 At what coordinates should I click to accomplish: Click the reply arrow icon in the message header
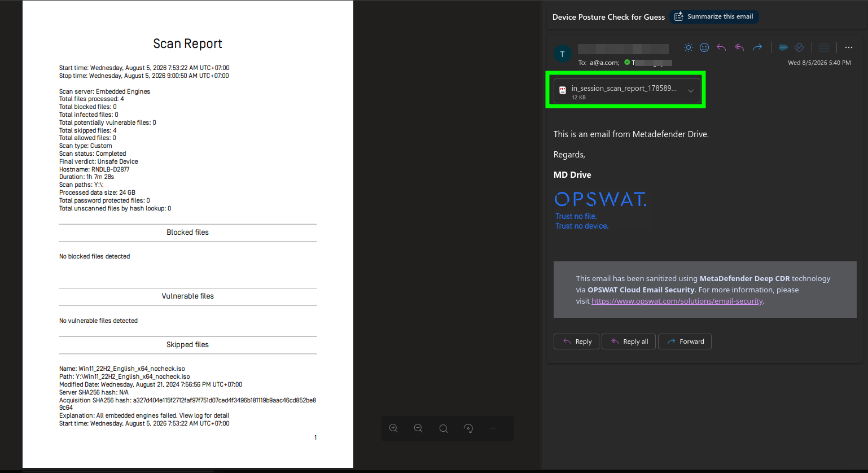pos(721,47)
